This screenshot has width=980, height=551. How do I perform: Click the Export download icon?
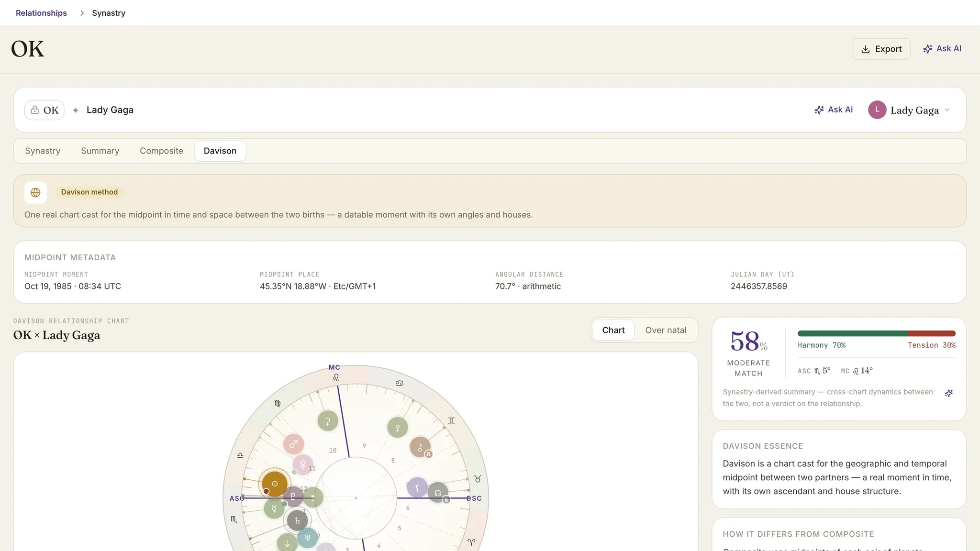(865, 49)
